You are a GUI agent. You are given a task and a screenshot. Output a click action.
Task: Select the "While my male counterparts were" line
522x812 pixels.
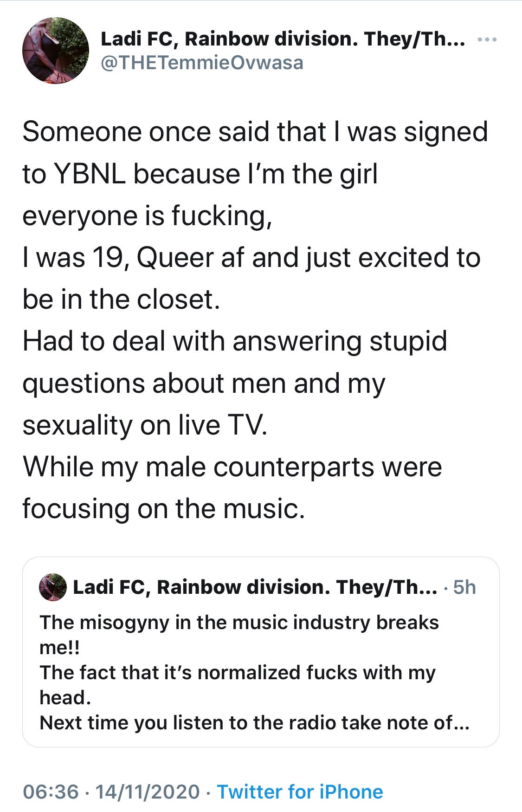pos(232,467)
